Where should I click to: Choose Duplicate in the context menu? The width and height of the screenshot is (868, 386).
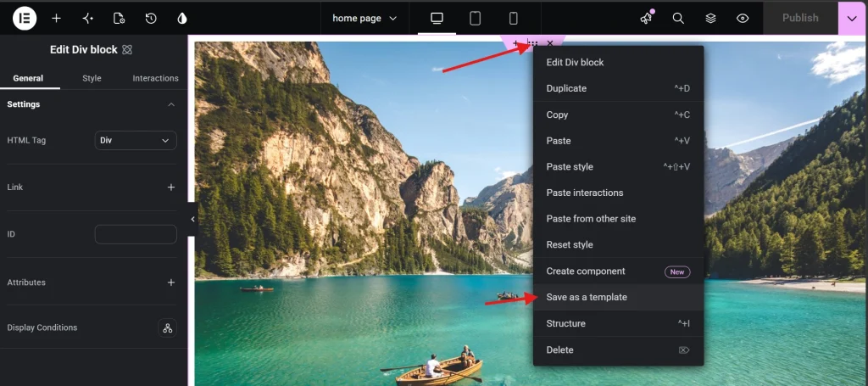pyautogui.click(x=618, y=88)
